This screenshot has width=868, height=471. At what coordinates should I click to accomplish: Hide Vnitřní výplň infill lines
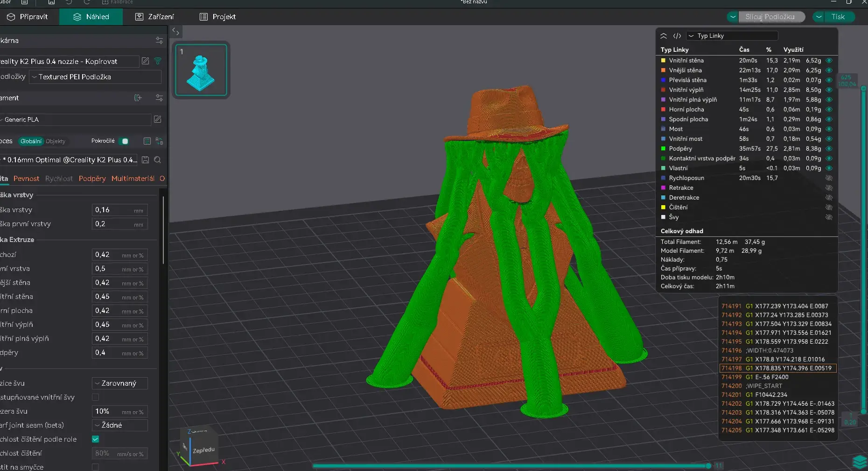pos(829,90)
